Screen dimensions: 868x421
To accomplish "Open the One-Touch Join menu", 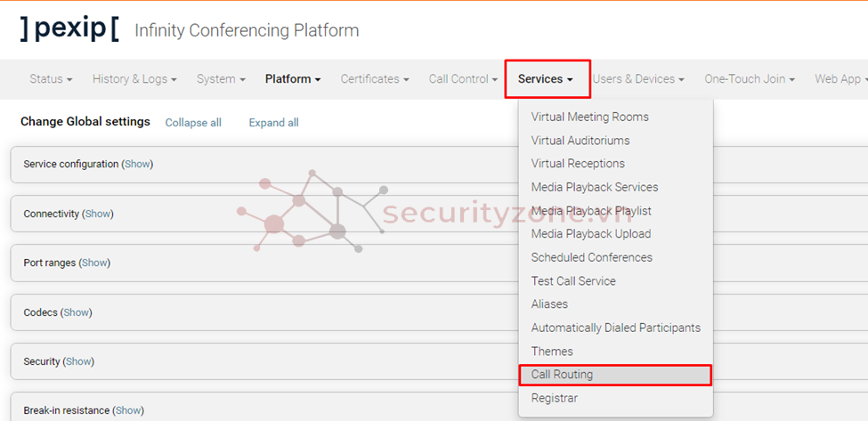I will [750, 79].
